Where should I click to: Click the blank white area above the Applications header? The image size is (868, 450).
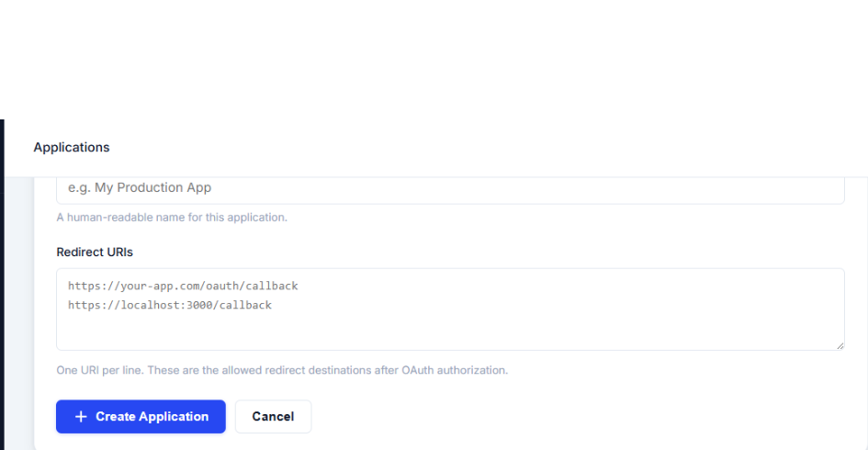(434, 59)
